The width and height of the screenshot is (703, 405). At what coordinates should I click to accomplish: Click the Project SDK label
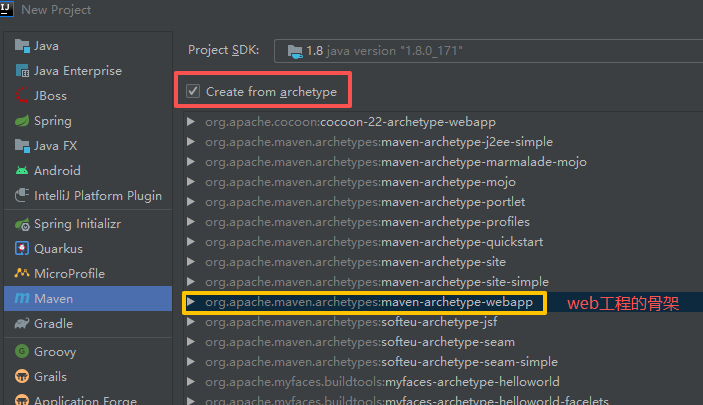[223, 50]
